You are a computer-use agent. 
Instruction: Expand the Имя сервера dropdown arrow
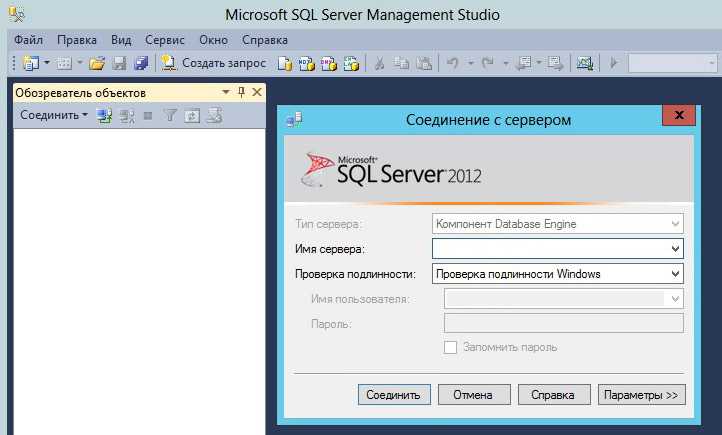(x=675, y=249)
